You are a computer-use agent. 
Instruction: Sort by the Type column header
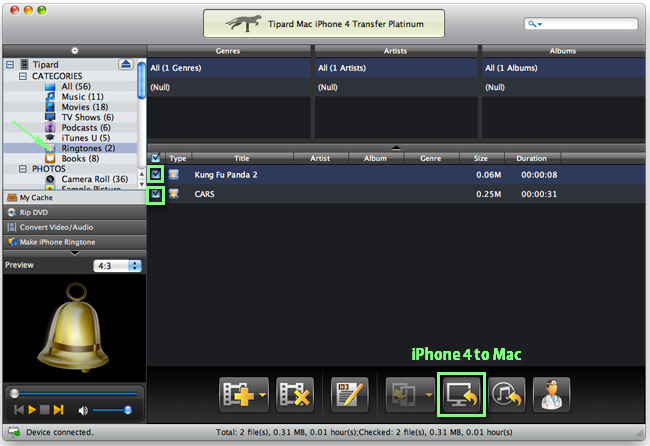coord(178,158)
